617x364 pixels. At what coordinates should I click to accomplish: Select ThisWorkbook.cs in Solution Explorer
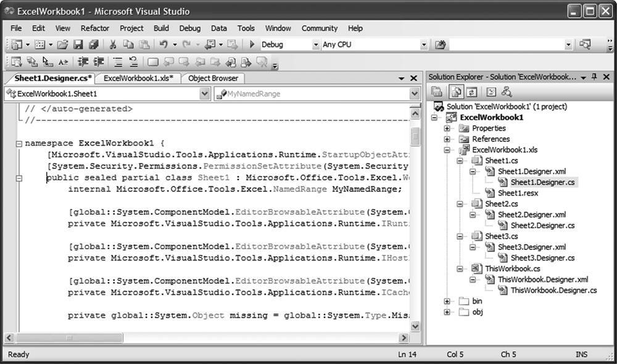coord(512,268)
